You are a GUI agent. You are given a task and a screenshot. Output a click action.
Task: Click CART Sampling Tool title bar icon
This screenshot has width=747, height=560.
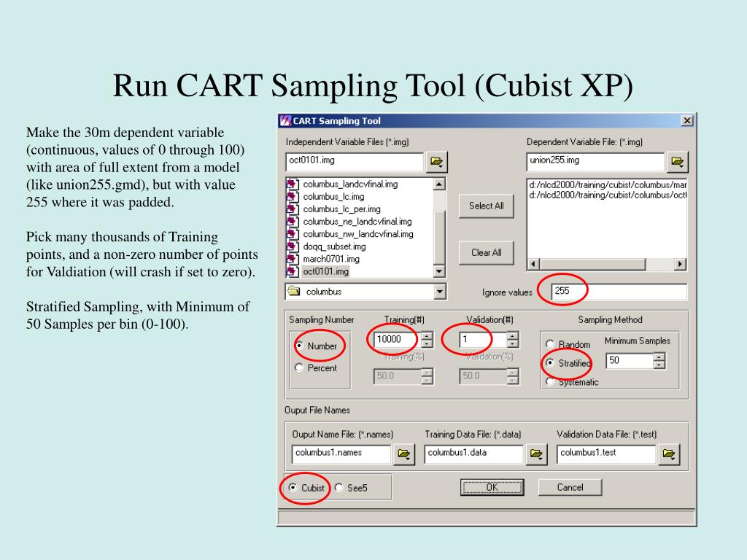point(285,121)
